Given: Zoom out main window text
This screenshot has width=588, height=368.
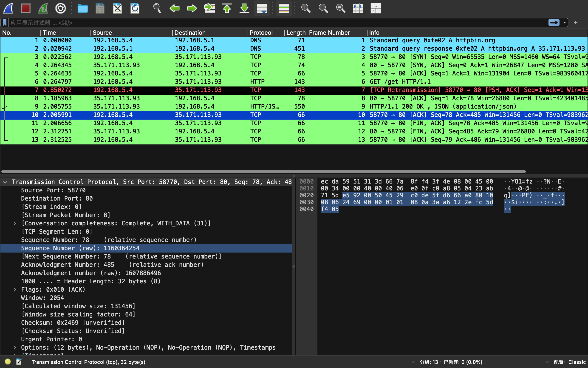Looking at the screenshot, I should [x=323, y=8].
